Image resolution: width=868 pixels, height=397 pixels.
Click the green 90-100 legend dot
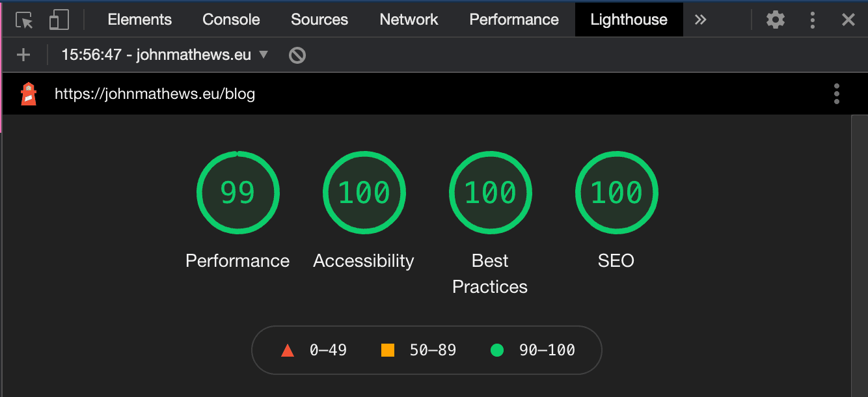497,350
